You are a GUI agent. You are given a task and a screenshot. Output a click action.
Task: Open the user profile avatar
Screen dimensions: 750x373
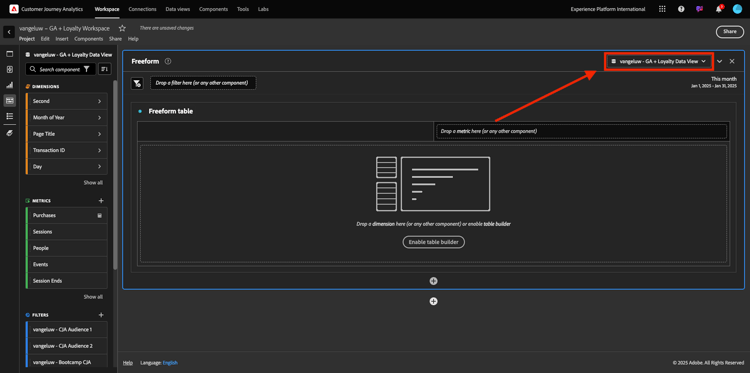pos(737,9)
